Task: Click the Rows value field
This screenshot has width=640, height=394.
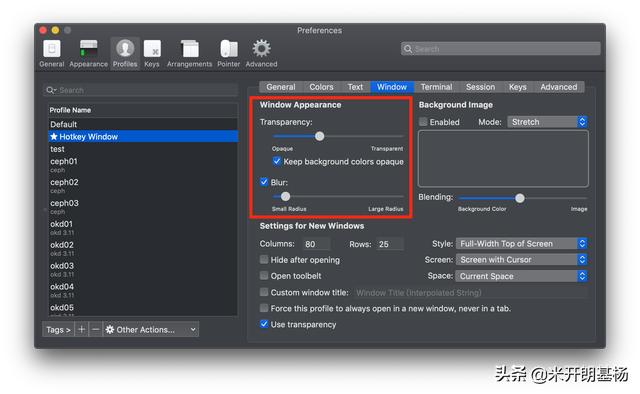Action: point(390,244)
